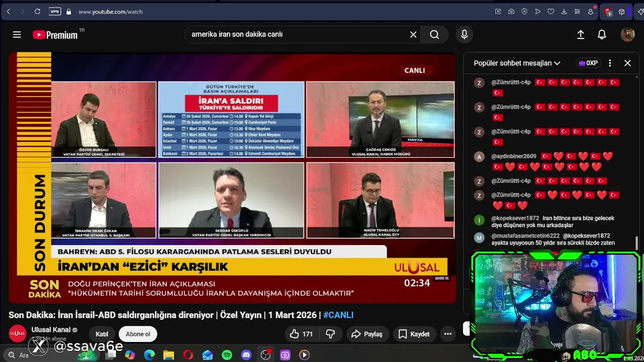Open @kopeksever1872 chat message author
This screenshot has width=644, height=362.
515,218
